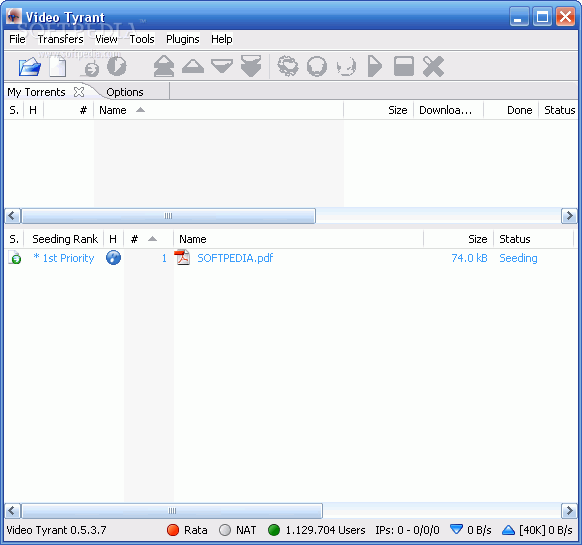Viewport: 582px width, 545px height.
Task: Click the PDF file icon beside SOFTPEDIA.pdf
Action: pyautogui.click(x=182, y=258)
